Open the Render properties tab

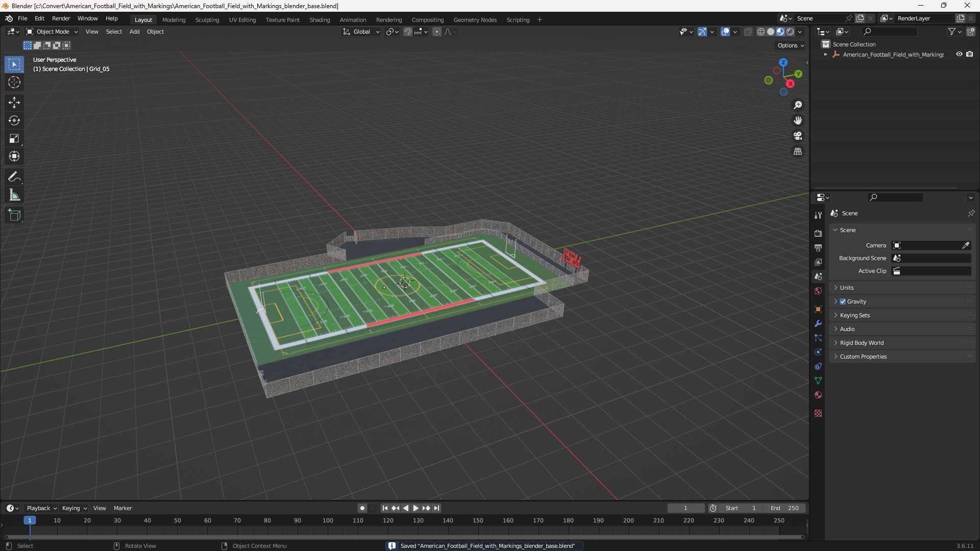pyautogui.click(x=818, y=233)
